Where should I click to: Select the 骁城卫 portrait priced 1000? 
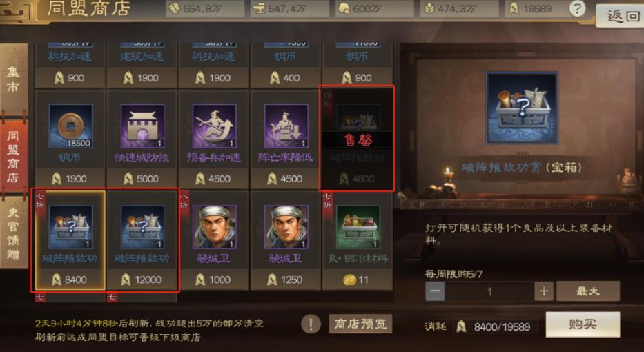215,227
